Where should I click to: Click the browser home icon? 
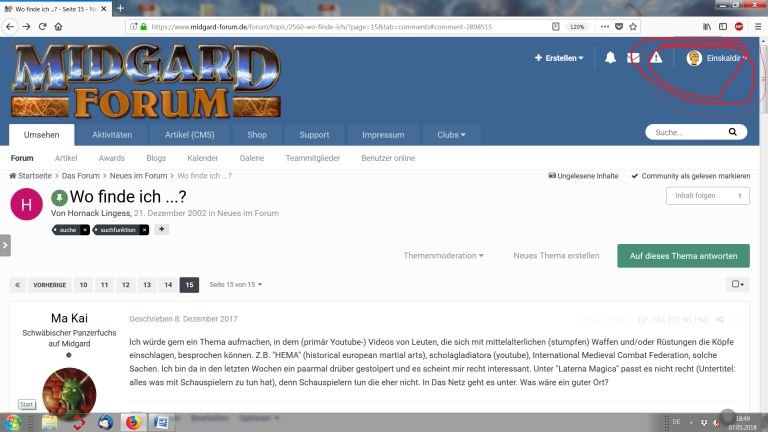pyautogui.click(x=58, y=26)
